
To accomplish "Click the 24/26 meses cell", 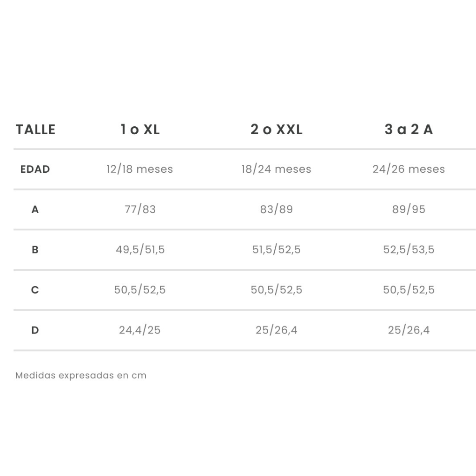I will tap(409, 169).
